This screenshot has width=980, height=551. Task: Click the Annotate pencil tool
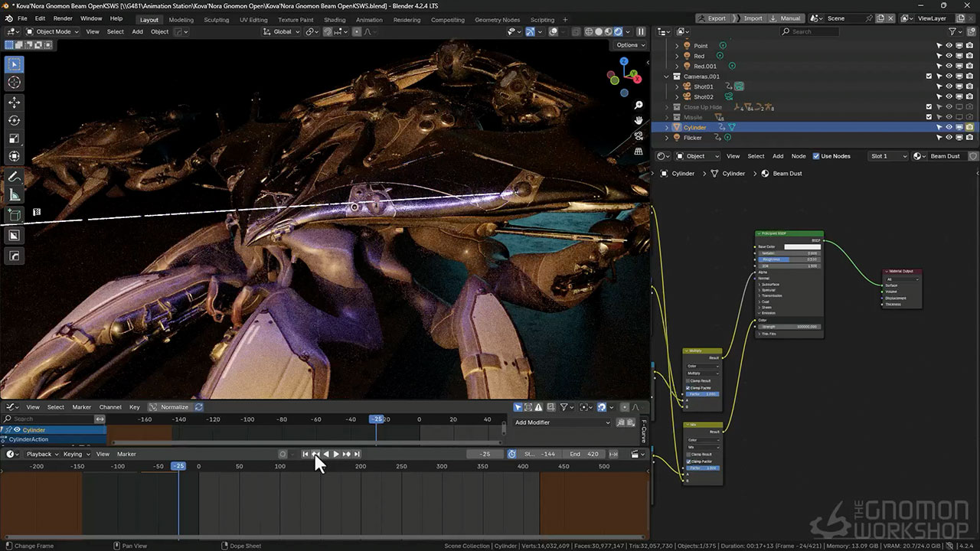click(15, 177)
